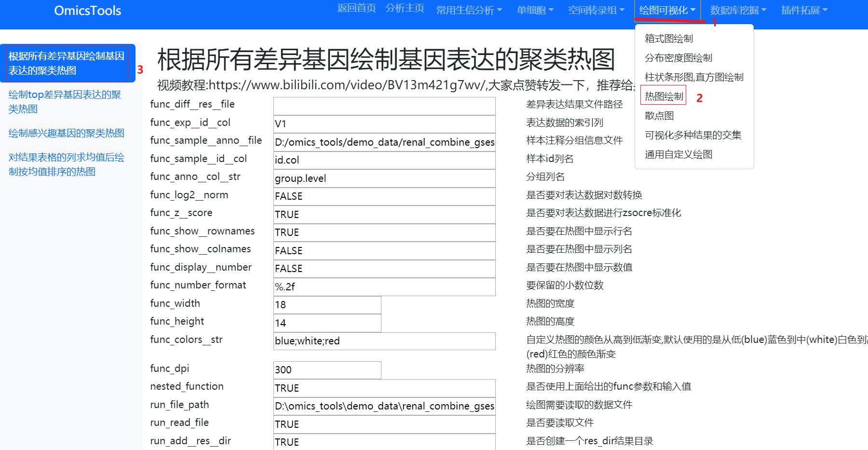Click the func_display__number FALSE field
The height and width of the screenshot is (450, 868).
[x=384, y=269]
